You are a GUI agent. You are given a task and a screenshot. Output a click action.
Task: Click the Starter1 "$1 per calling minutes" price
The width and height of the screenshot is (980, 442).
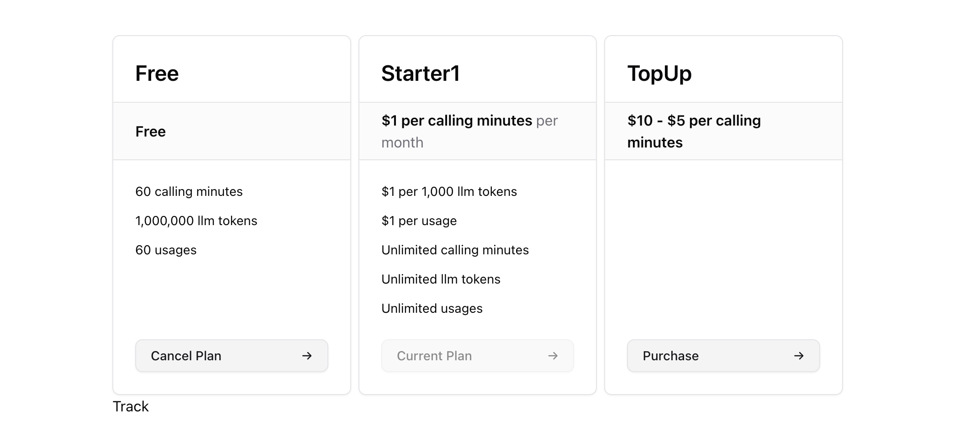point(457,121)
